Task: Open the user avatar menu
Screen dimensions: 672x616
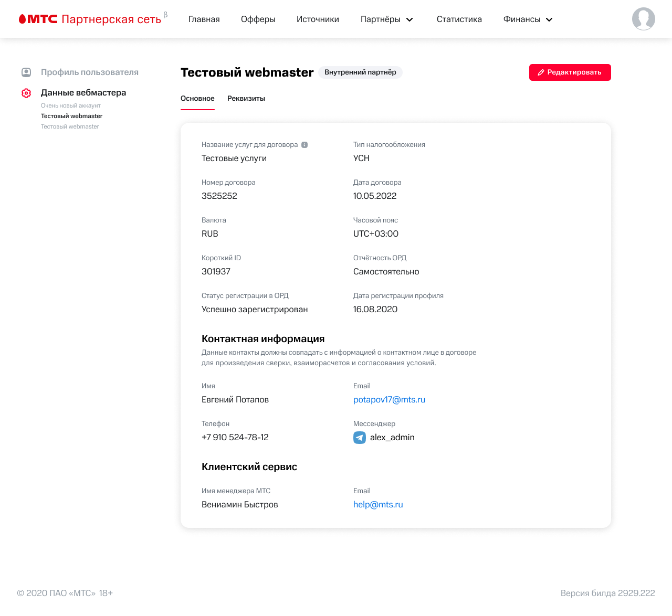Action: click(x=643, y=19)
